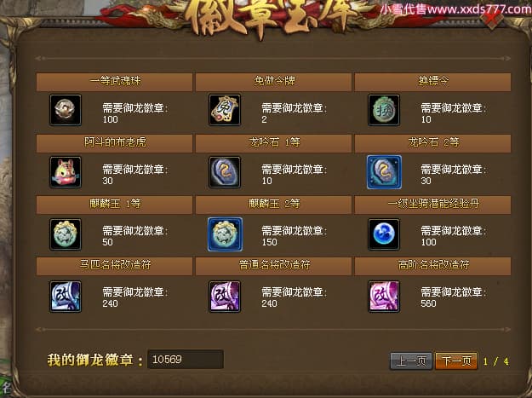The width and height of the screenshot is (532, 398).
Task: Click the 一级坐骑潜能经验丹 blue orb icon
Action: click(x=384, y=234)
